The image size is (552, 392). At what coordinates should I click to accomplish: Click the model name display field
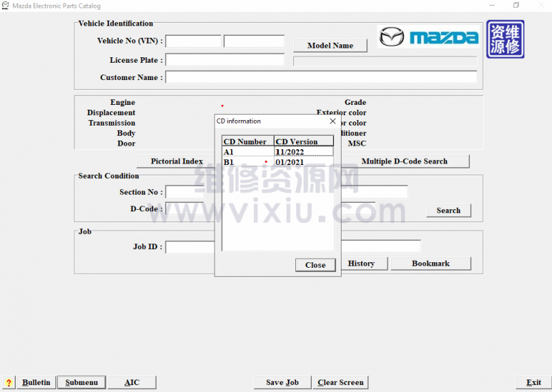click(385, 61)
